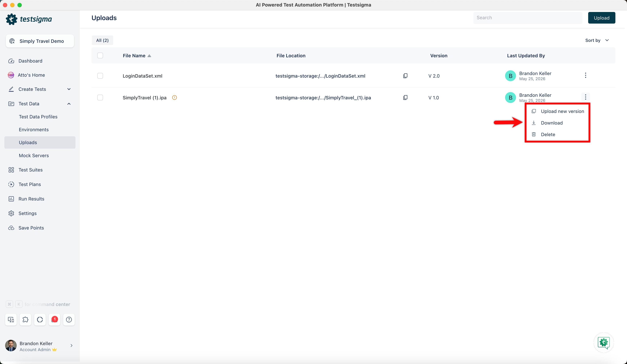627x364 pixels.
Task: Expand Brandon Keller account chevron
Action: pyautogui.click(x=71, y=346)
